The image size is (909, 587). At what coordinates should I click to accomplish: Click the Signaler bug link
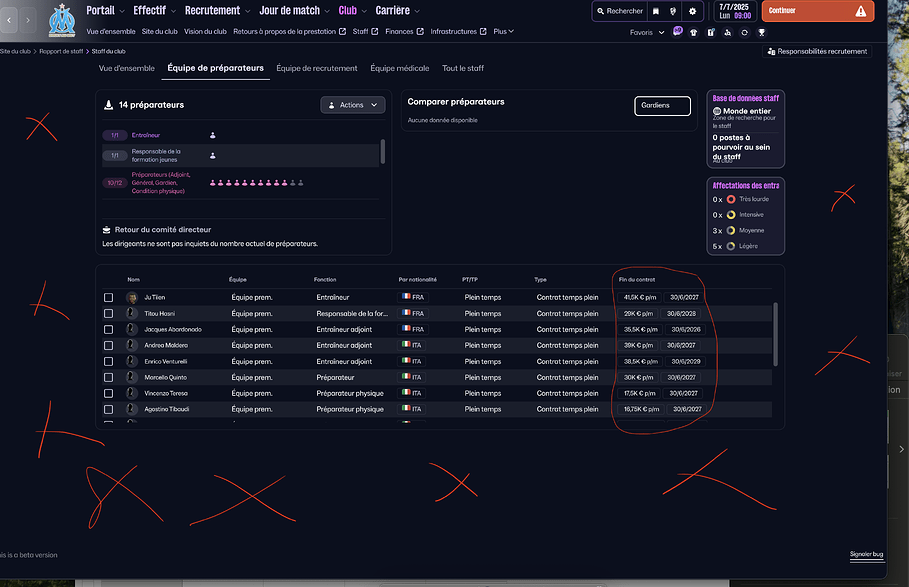click(865, 554)
